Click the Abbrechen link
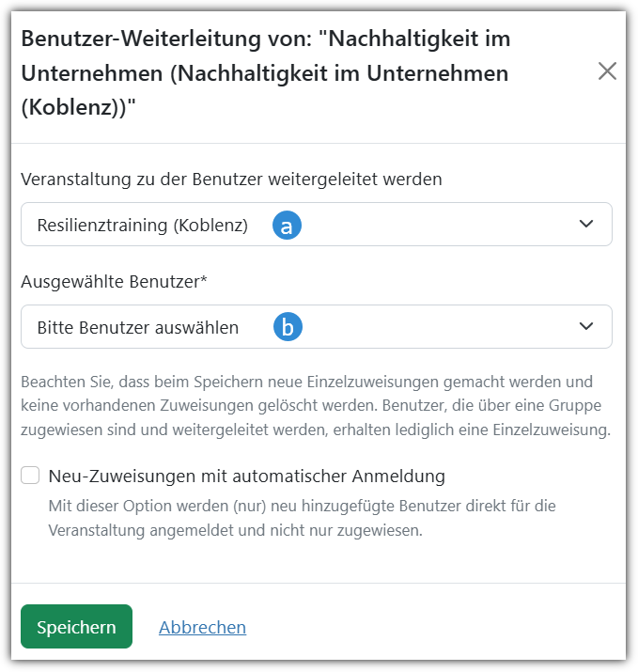The width and height of the screenshot is (638, 672). coord(202,627)
